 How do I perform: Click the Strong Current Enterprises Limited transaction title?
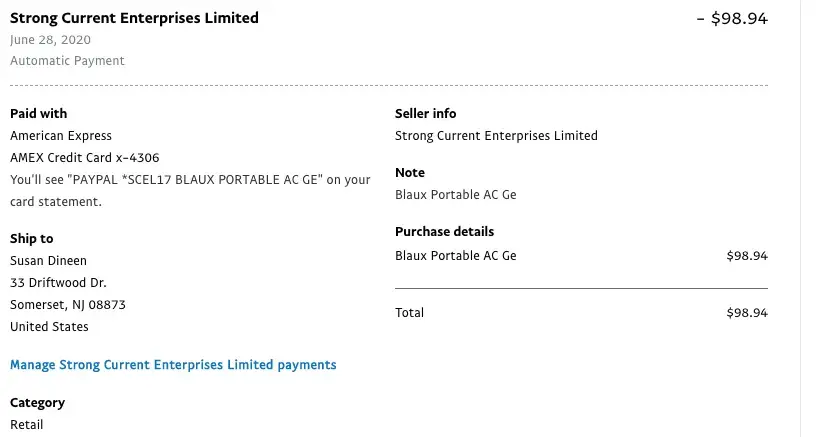coord(134,18)
